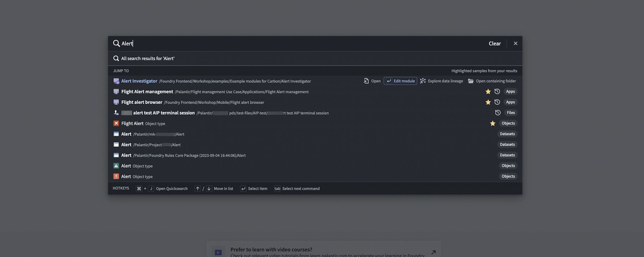This screenshot has height=257, width=644.
Task: Click the video play thumbnail icon
Action: click(x=218, y=252)
